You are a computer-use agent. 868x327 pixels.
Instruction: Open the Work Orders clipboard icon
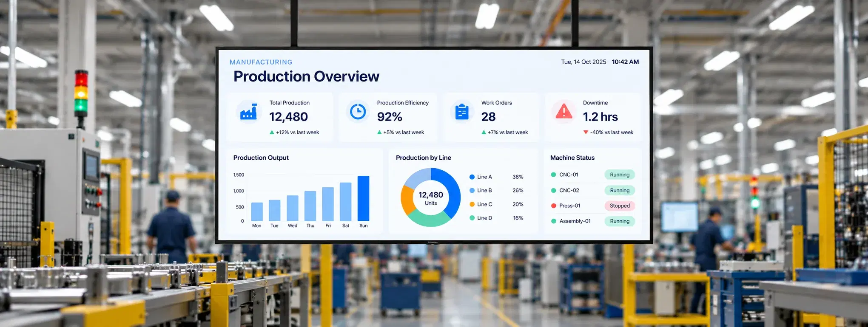click(x=462, y=112)
